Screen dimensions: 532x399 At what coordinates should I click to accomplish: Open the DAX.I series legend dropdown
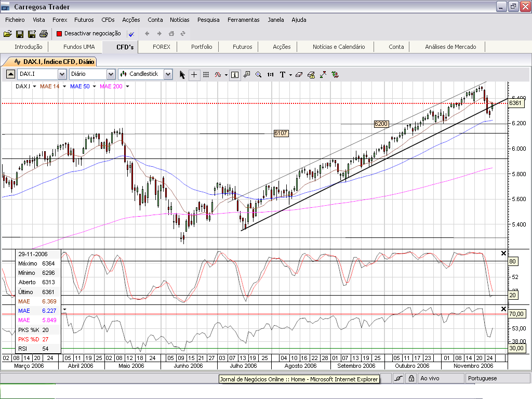coord(35,87)
